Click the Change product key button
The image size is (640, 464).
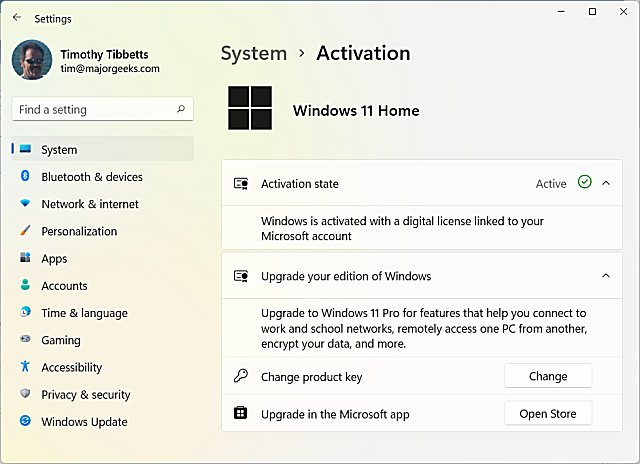point(548,376)
